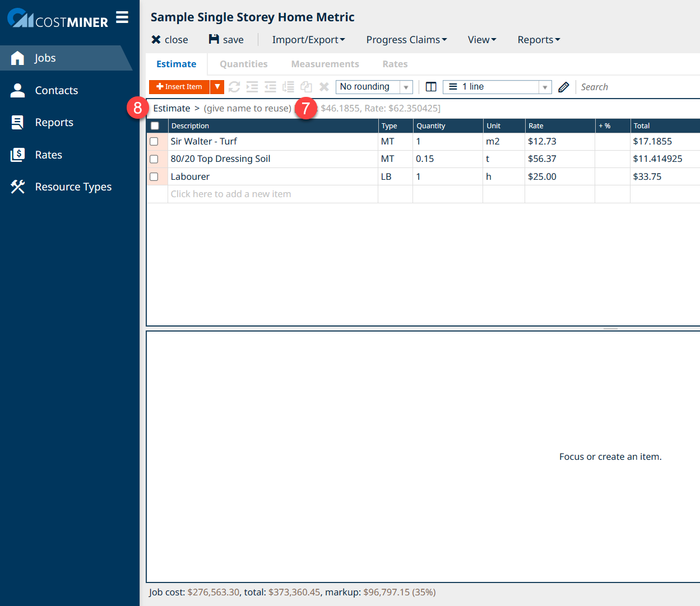Click the unit cell showing m2
The width and height of the screenshot is (700, 606).
click(x=504, y=142)
